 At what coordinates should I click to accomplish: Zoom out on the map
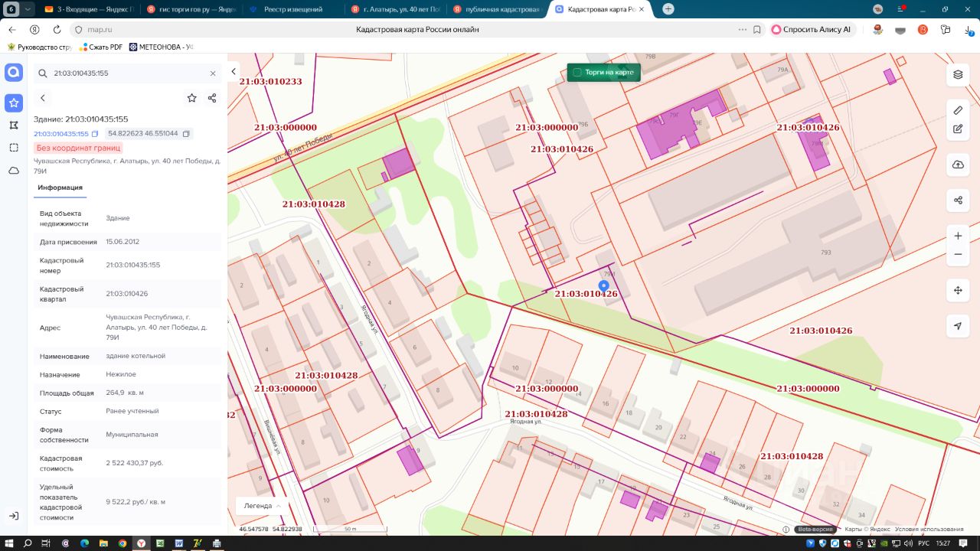[958, 255]
